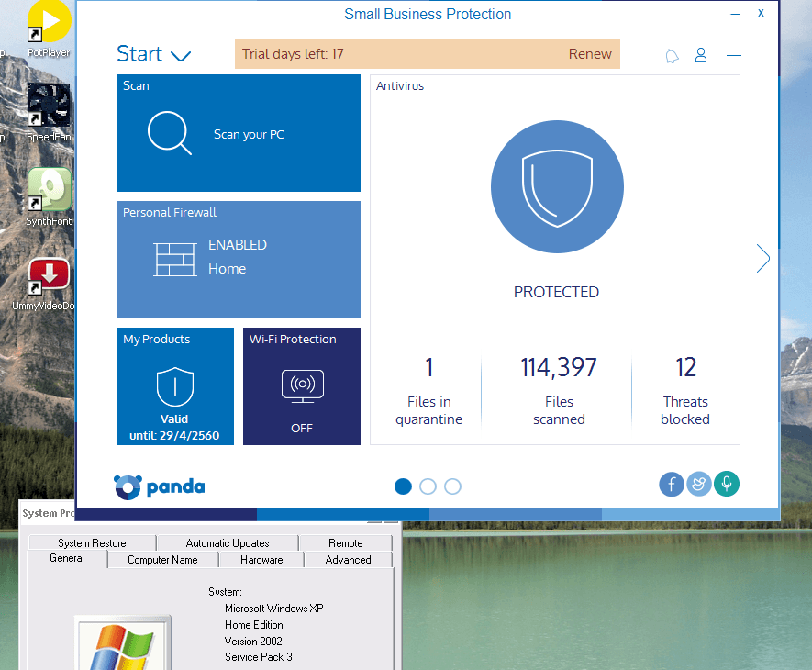Click the firewall ENABLED status text
Screen dimensions: 812x670
[x=238, y=244]
